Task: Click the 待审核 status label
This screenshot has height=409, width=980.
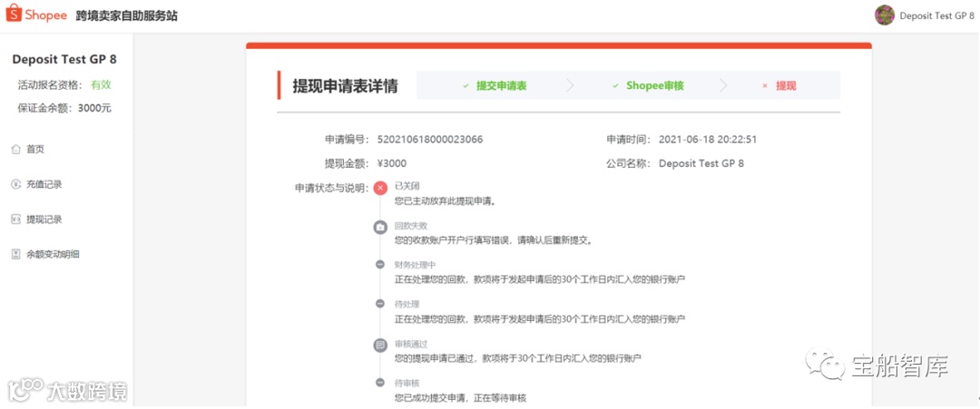Action: [407, 383]
